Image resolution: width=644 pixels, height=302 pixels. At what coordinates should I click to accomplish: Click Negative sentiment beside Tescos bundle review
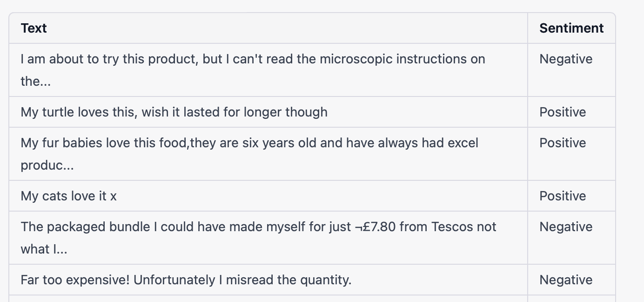[566, 227]
